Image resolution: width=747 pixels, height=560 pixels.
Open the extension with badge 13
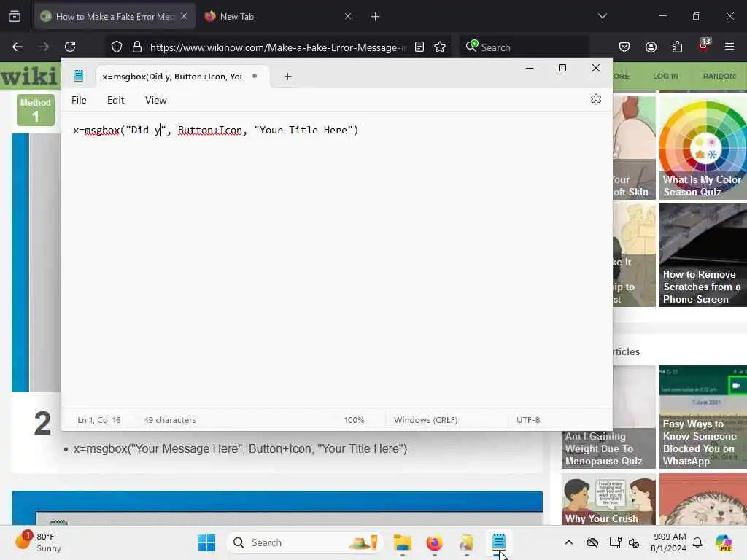click(704, 46)
